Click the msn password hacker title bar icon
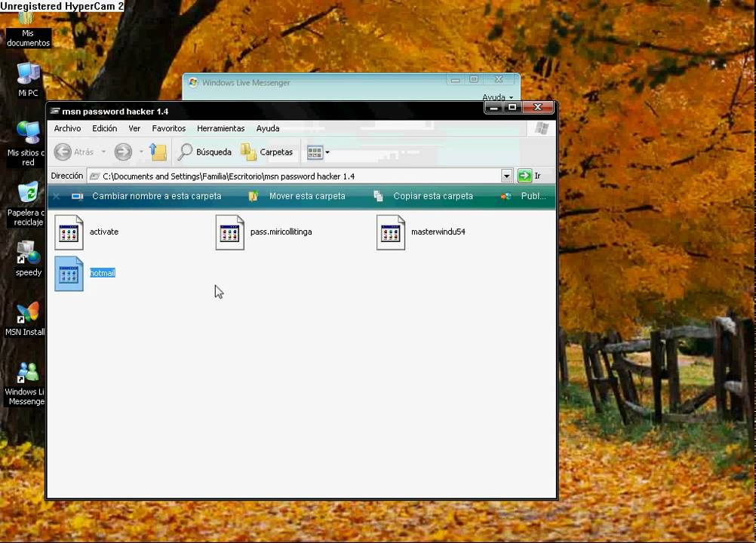This screenshot has width=756, height=543. [x=55, y=112]
